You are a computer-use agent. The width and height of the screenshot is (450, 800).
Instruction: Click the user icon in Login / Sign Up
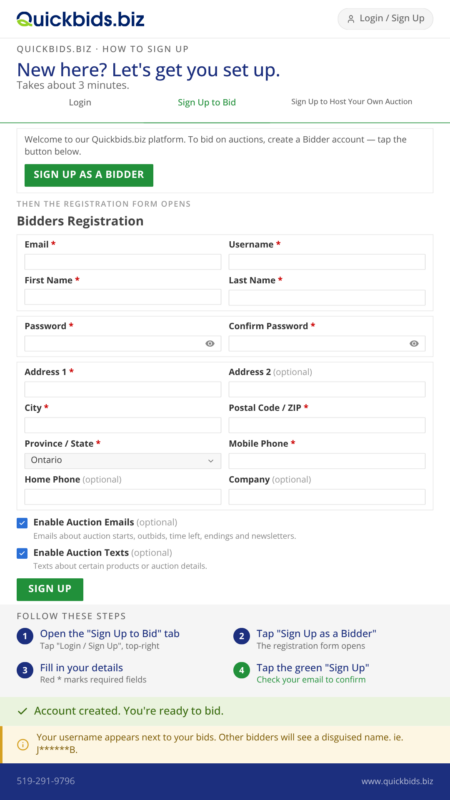point(351,19)
